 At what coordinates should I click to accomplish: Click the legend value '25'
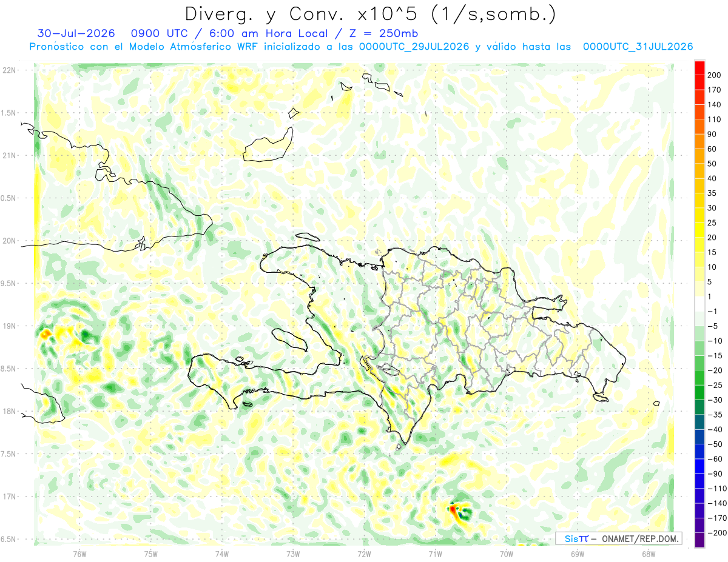click(712, 222)
